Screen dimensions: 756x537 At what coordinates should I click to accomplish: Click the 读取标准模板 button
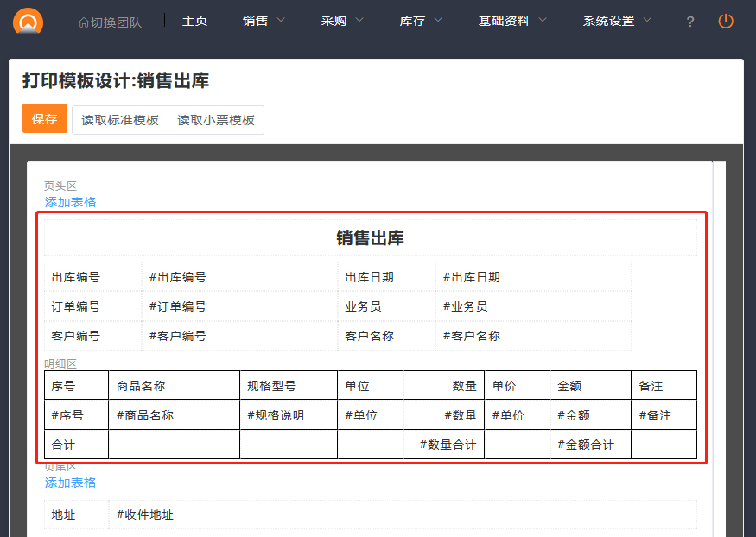[x=120, y=120]
